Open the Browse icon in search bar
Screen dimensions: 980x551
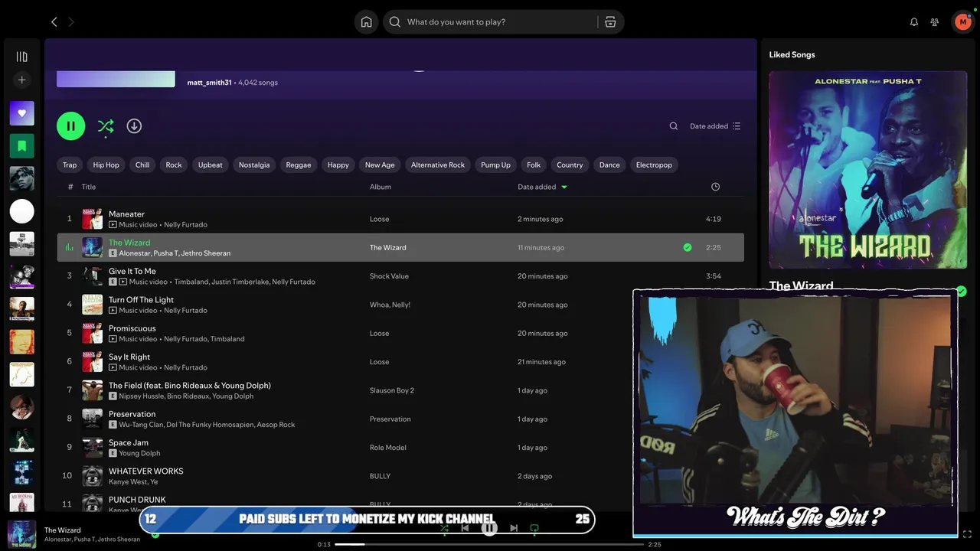click(x=610, y=22)
